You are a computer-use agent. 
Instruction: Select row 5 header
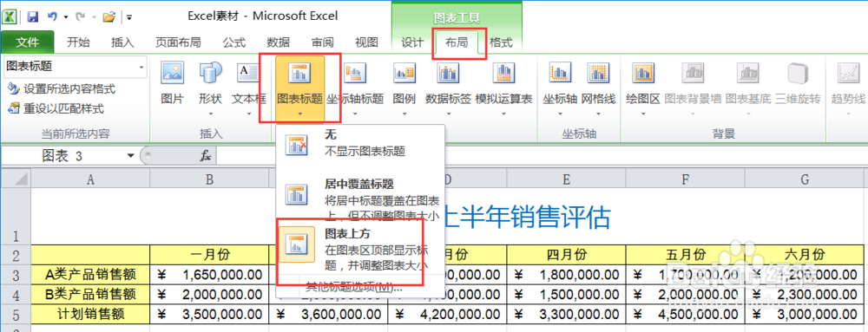16,315
